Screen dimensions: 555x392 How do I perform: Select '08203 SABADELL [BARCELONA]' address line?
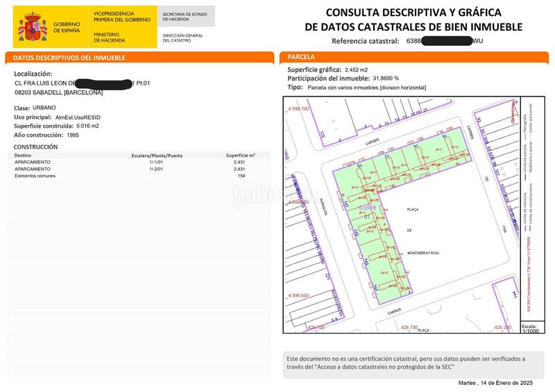click(x=59, y=92)
